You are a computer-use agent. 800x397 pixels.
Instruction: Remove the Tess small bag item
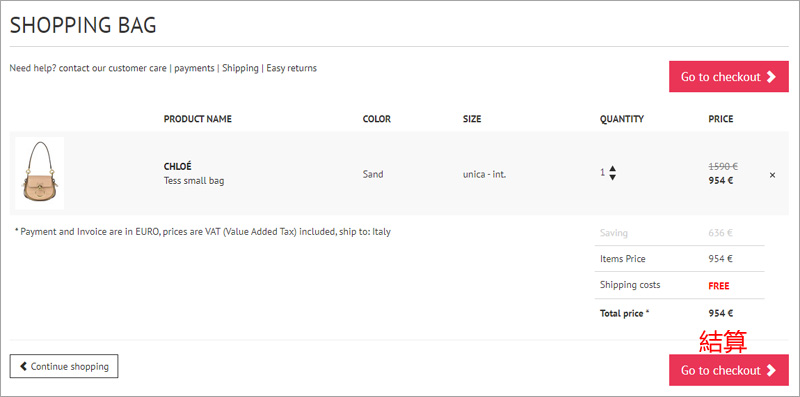tap(772, 175)
